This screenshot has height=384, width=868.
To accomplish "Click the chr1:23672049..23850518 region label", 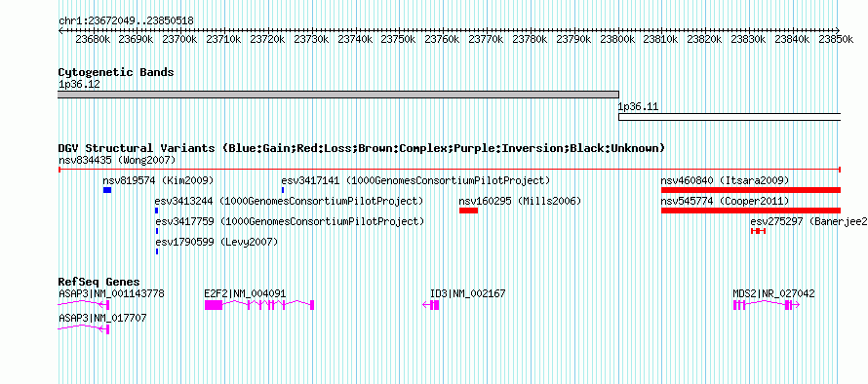I will click(126, 21).
